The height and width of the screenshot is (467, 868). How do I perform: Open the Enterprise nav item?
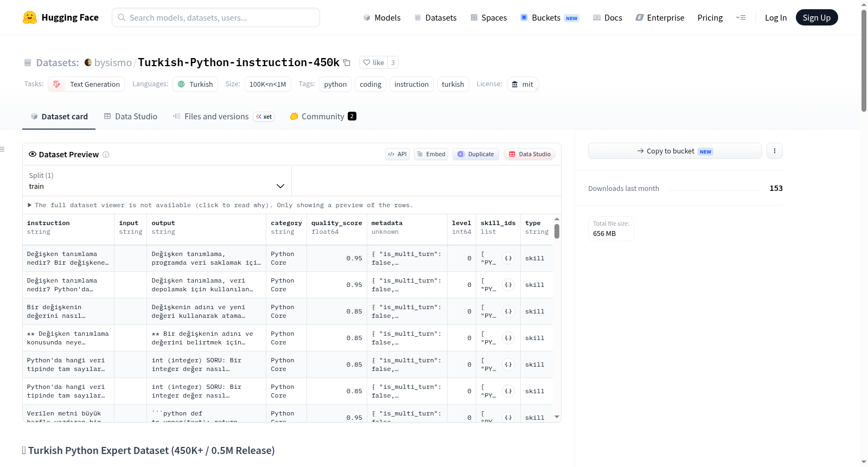660,17
